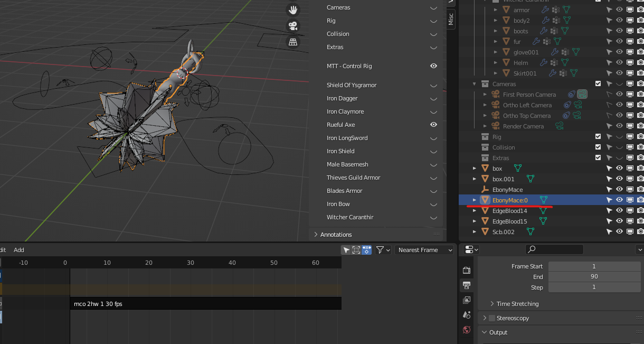The width and height of the screenshot is (644, 344).
Task: Select Iron Claymore in the list
Action: click(345, 111)
